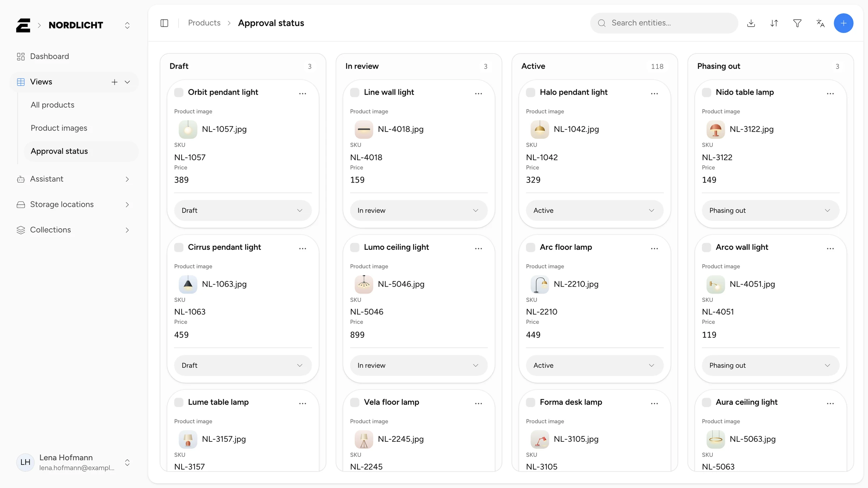Image resolution: width=868 pixels, height=488 pixels.
Task: Select the Line wall light checkbox
Action: point(355,92)
